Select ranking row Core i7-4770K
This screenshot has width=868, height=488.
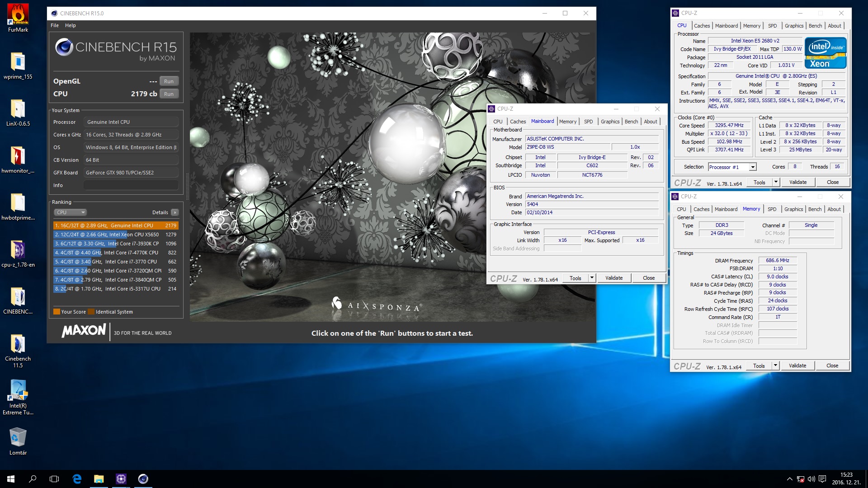116,253
